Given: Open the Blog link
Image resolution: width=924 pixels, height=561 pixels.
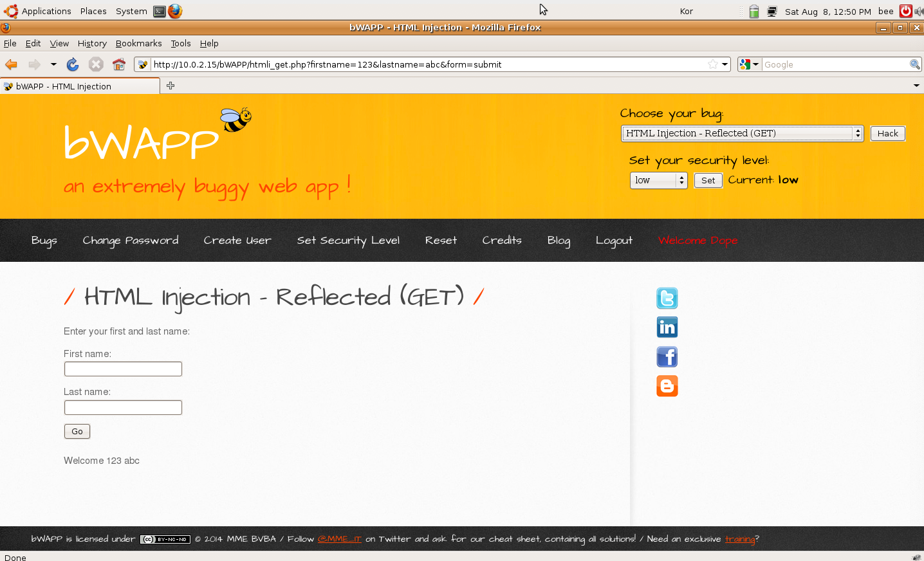Looking at the screenshot, I should pyautogui.click(x=559, y=240).
